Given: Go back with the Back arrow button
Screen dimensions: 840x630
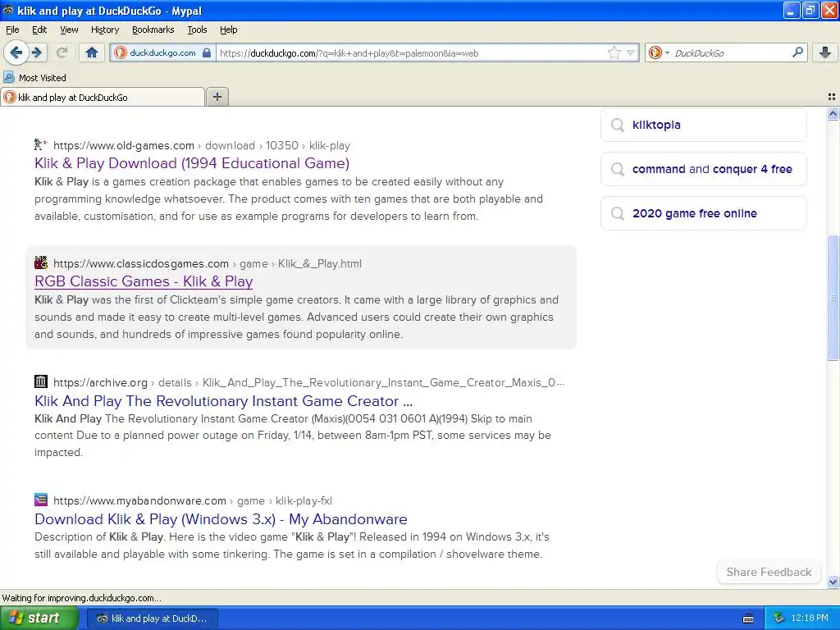Looking at the screenshot, I should point(16,52).
